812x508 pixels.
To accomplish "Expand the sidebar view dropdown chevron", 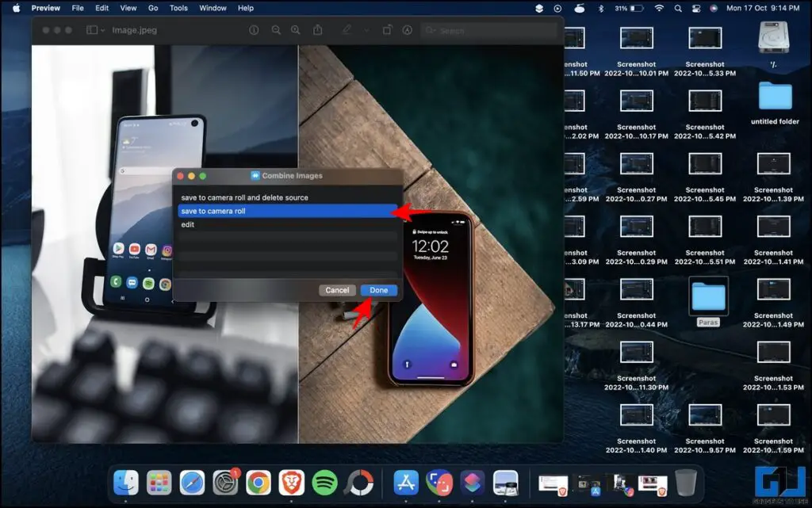I will [x=103, y=29].
